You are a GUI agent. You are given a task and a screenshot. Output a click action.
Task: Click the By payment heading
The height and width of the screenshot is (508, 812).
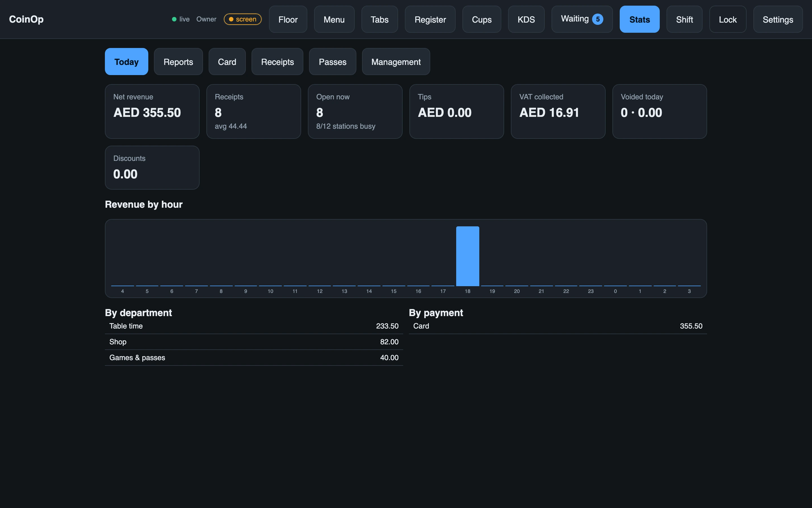tap(436, 313)
